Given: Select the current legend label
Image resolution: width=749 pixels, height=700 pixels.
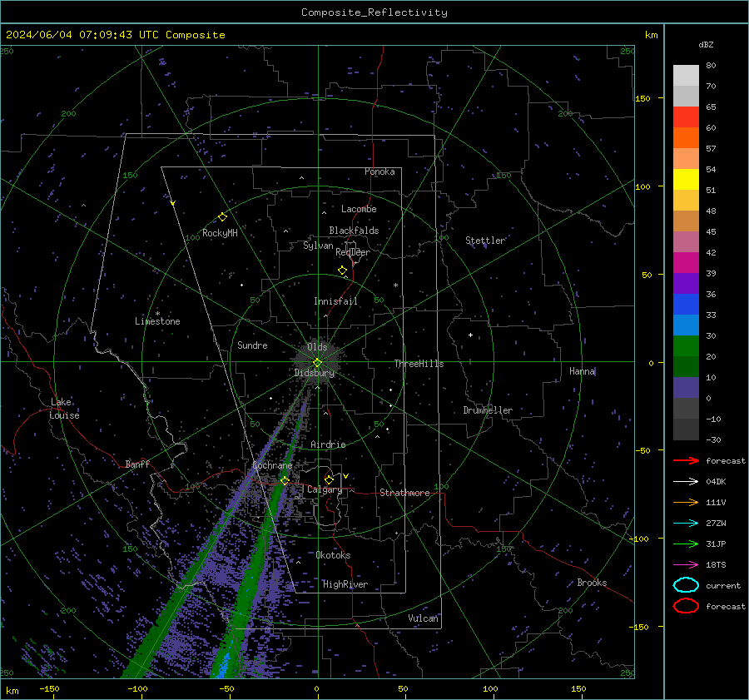Looking at the screenshot, I should [723, 585].
